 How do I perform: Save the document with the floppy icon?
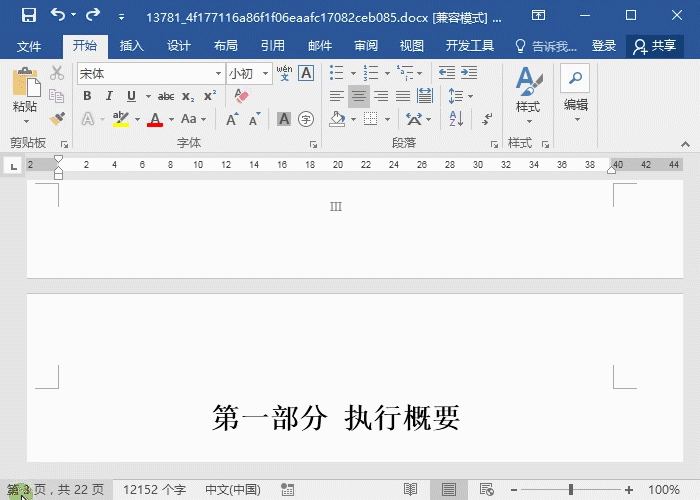pyautogui.click(x=29, y=16)
